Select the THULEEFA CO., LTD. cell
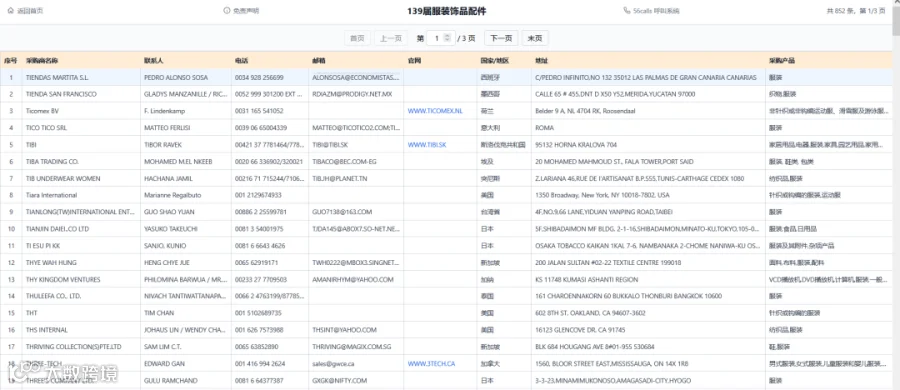Image resolution: width=900 pixels, height=390 pixels. pos(81,296)
